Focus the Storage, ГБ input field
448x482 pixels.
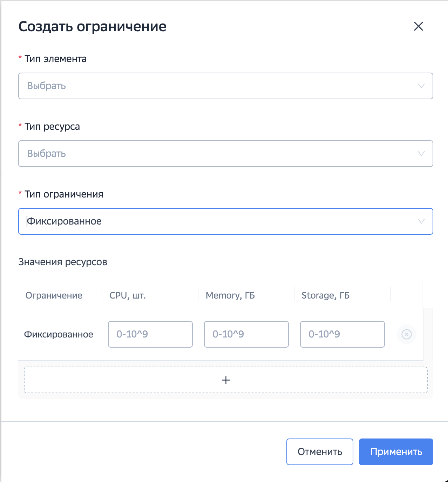[342, 334]
